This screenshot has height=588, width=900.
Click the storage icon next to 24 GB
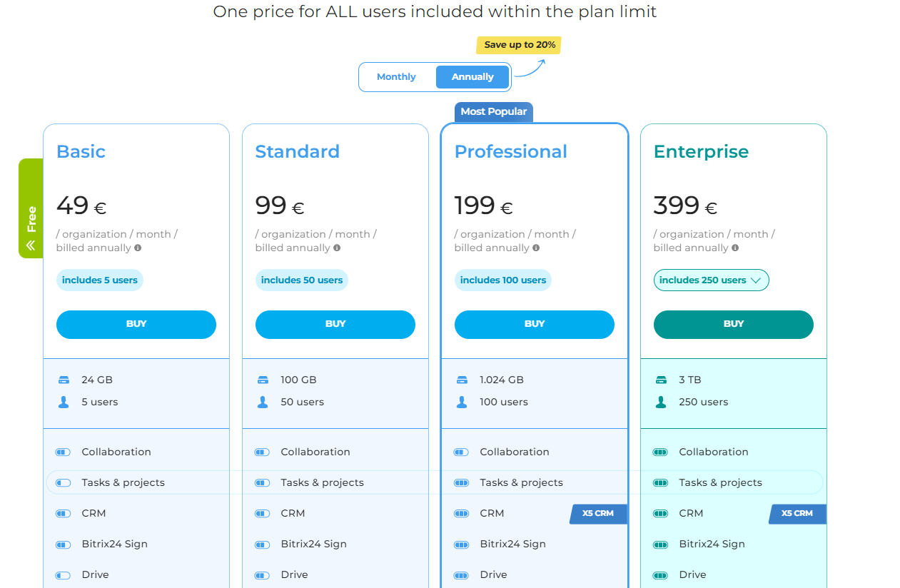[64, 380]
